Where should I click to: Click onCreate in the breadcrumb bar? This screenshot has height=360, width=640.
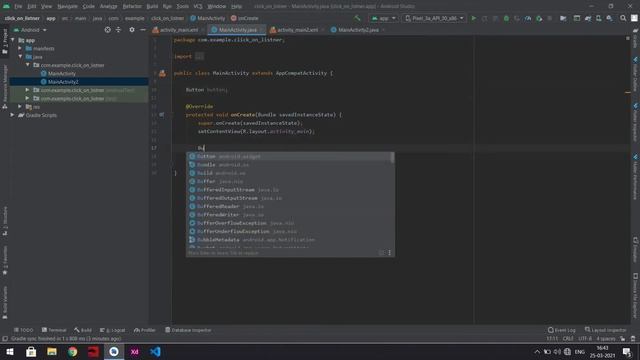click(244, 18)
